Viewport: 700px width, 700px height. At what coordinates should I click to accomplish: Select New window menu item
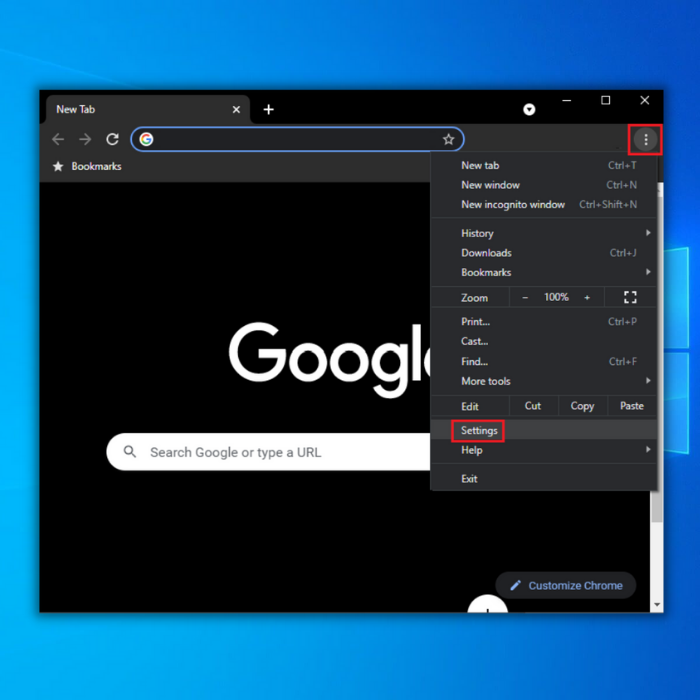click(543, 185)
